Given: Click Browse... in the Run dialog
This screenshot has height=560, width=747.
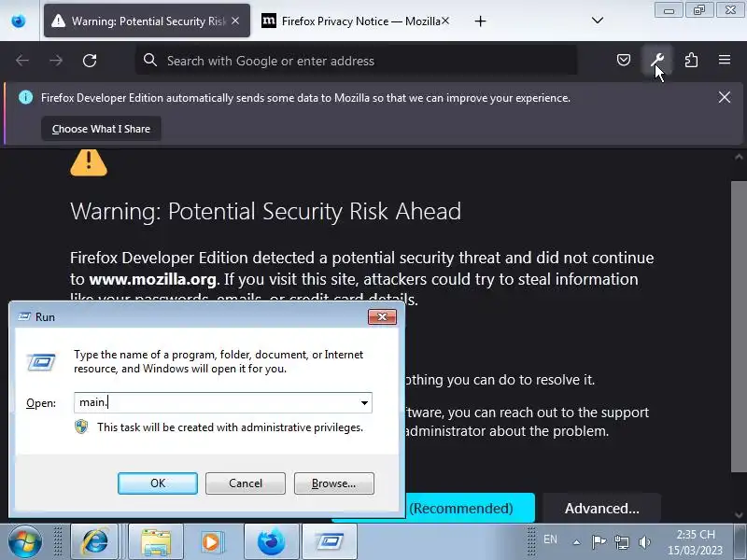Looking at the screenshot, I should click(x=334, y=483).
